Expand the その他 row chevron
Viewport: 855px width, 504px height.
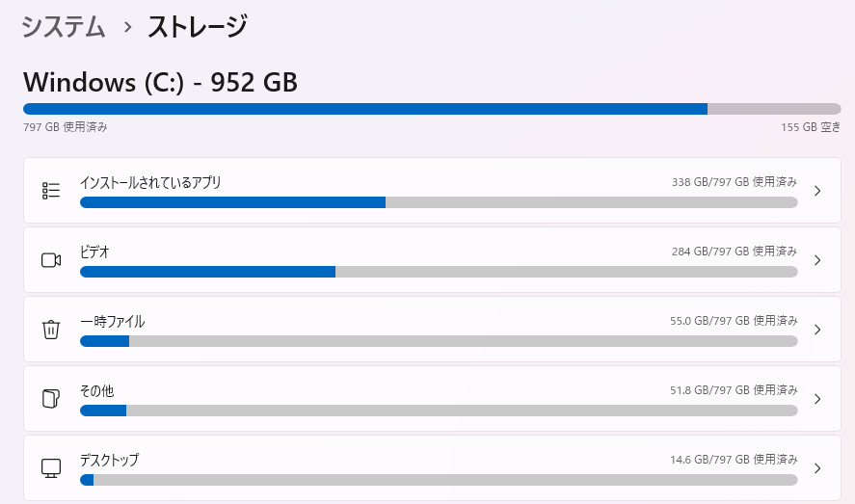click(x=817, y=399)
